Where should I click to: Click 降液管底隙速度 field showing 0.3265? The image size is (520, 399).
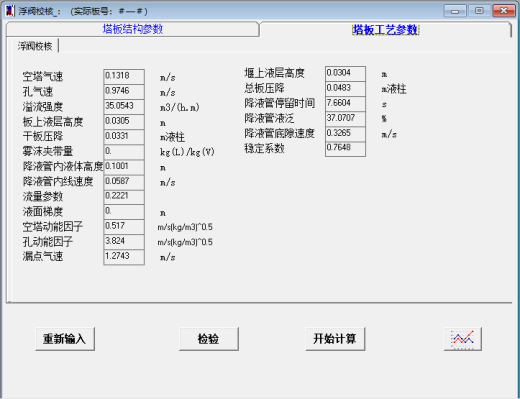[x=345, y=134]
